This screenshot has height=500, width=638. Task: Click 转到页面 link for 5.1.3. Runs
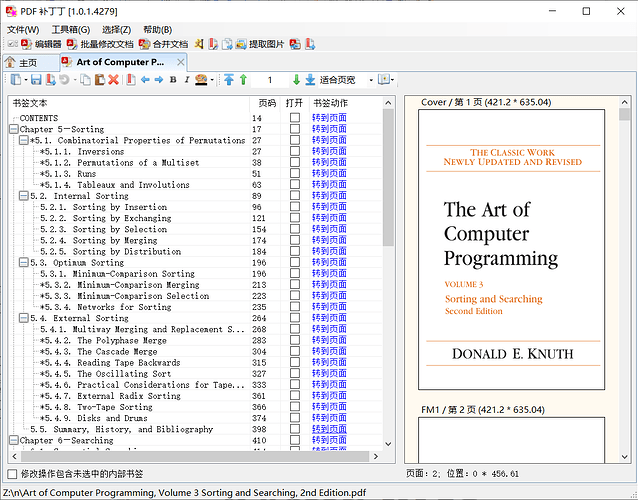(329, 173)
